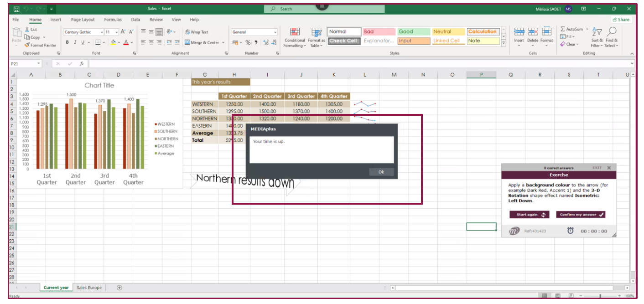Click Merge & Center
644x304 pixels.
(202, 42)
